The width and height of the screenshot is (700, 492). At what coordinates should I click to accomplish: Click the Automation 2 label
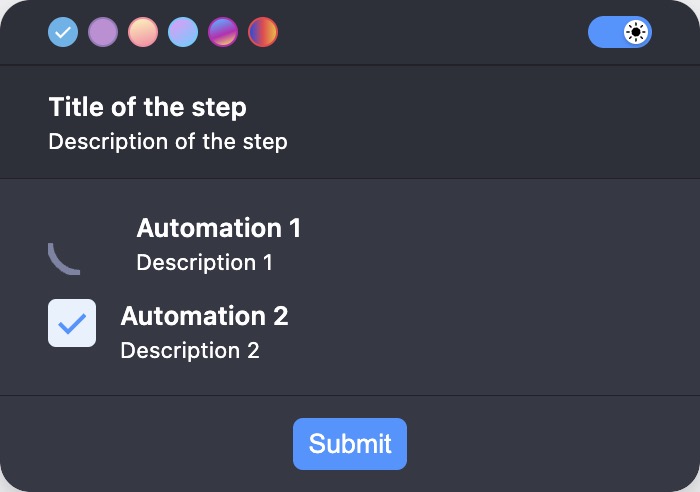tap(204, 316)
